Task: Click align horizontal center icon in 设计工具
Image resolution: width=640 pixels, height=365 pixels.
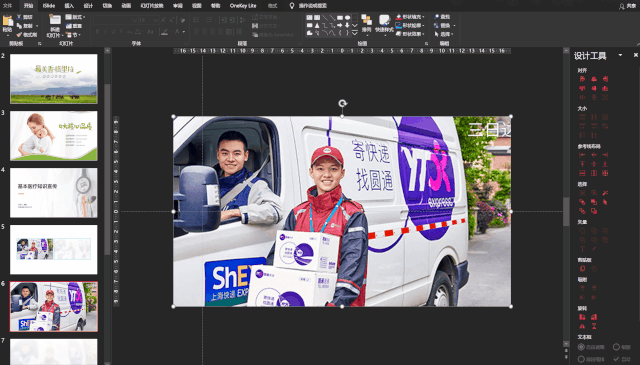Action: (594, 79)
